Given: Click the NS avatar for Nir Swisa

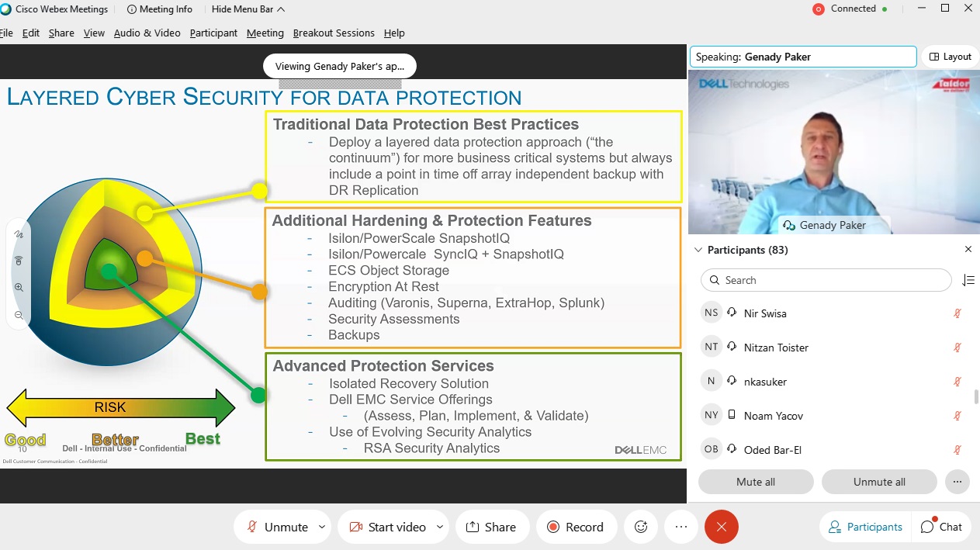Looking at the screenshot, I should click(x=711, y=313).
